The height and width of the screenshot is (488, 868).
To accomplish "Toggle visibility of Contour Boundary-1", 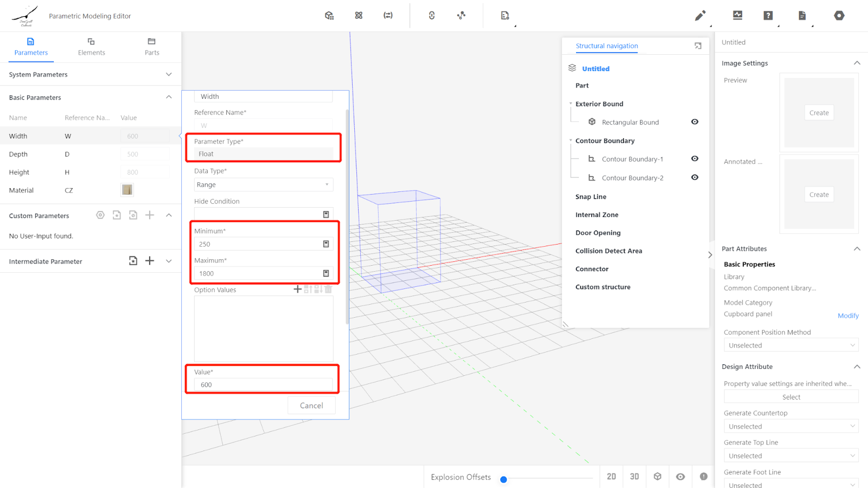I will [694, 159].
